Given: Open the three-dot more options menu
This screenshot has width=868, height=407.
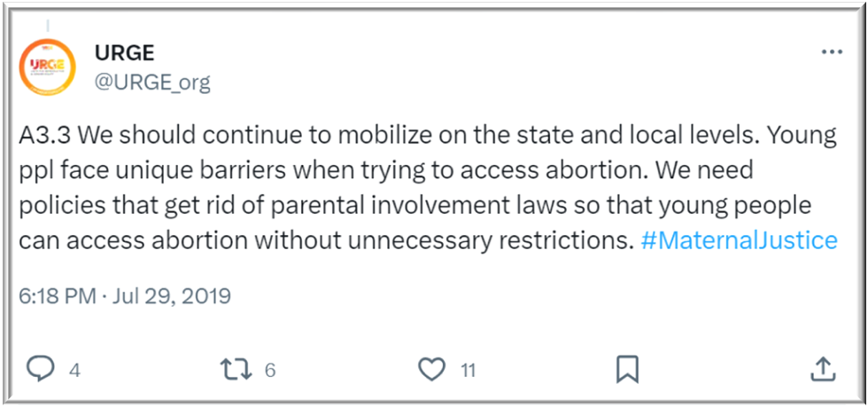Looking at the screenshot, I should point(832,52).
